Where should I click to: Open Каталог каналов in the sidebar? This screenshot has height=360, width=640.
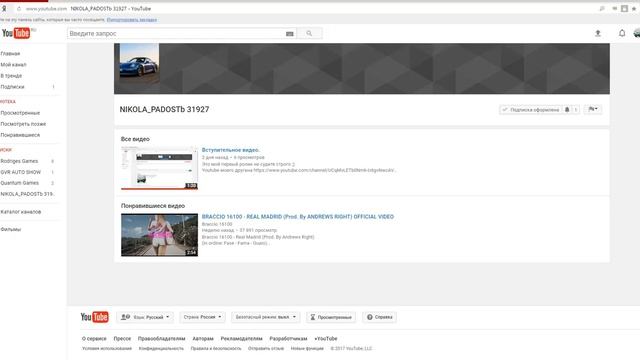pyautogui.click(x=20, y=212)
